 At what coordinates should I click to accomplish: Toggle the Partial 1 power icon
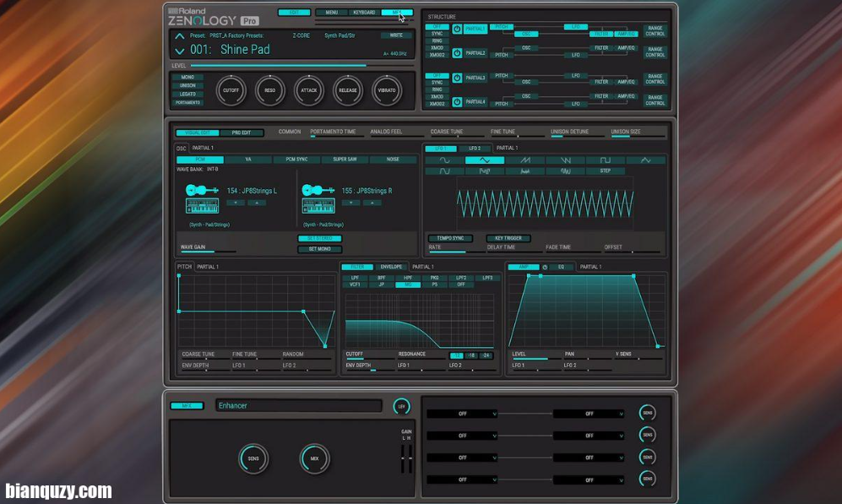457,29
